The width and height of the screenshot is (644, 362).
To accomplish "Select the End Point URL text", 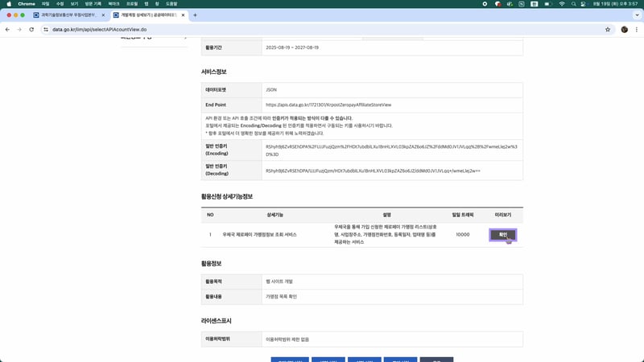I will (328, 105).
